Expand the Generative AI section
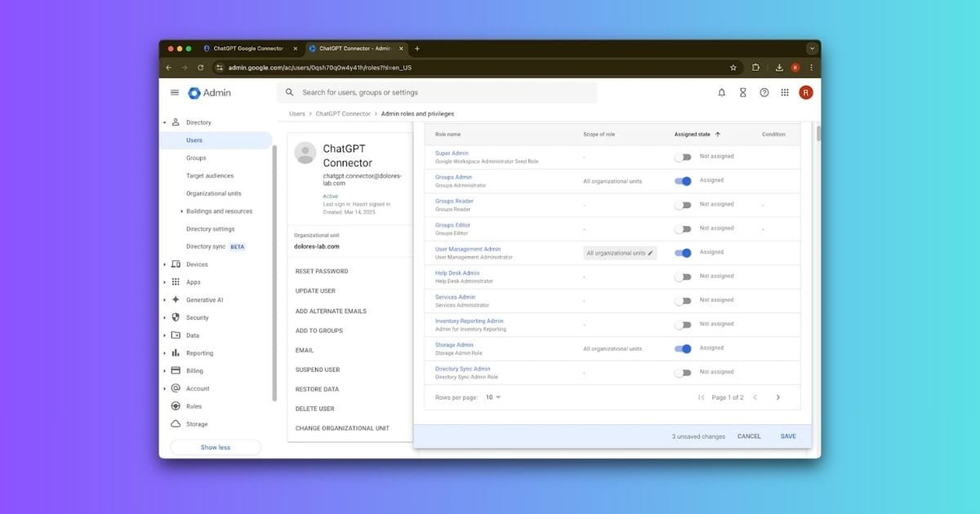Screen dimensions: 980x514 (164, 300)
